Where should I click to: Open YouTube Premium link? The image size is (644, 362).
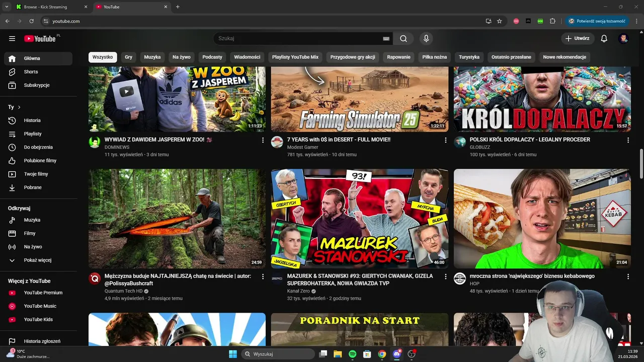click(x=38, y=293)
